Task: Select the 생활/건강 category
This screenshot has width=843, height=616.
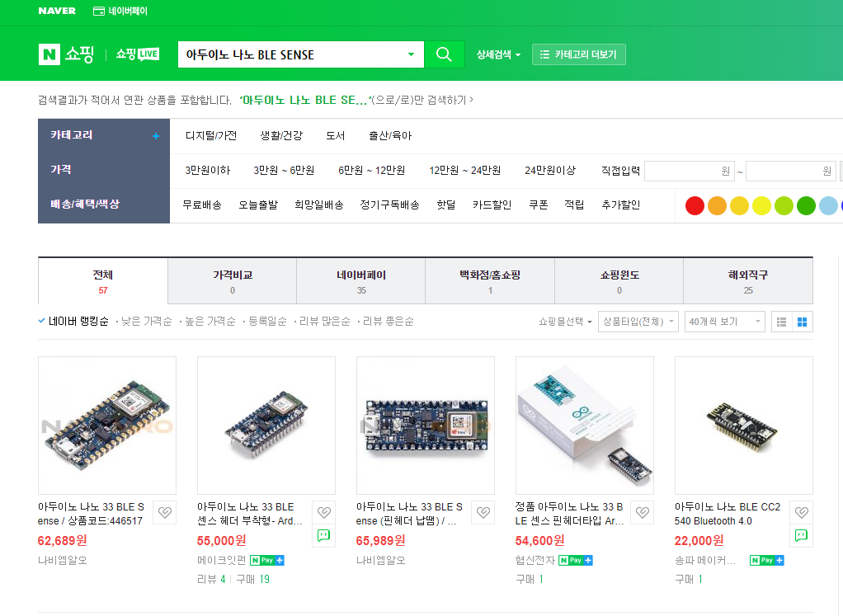Action: coord(281,136)
